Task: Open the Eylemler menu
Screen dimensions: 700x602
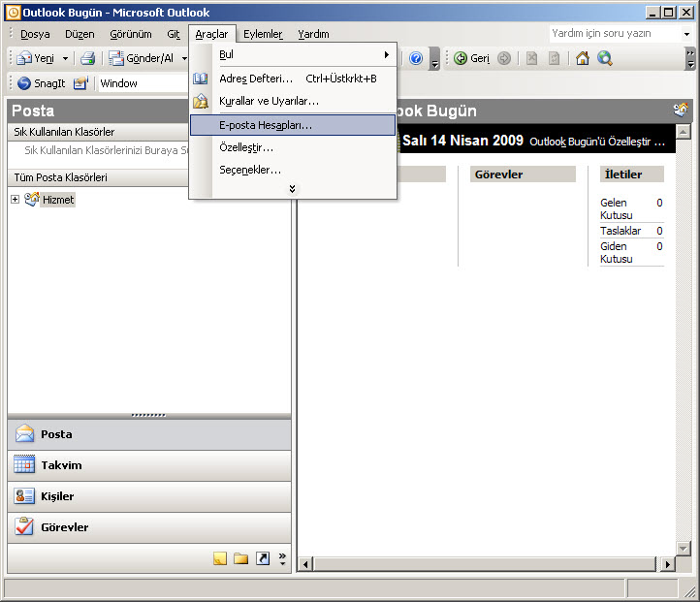Action: (x=263, y=34)
